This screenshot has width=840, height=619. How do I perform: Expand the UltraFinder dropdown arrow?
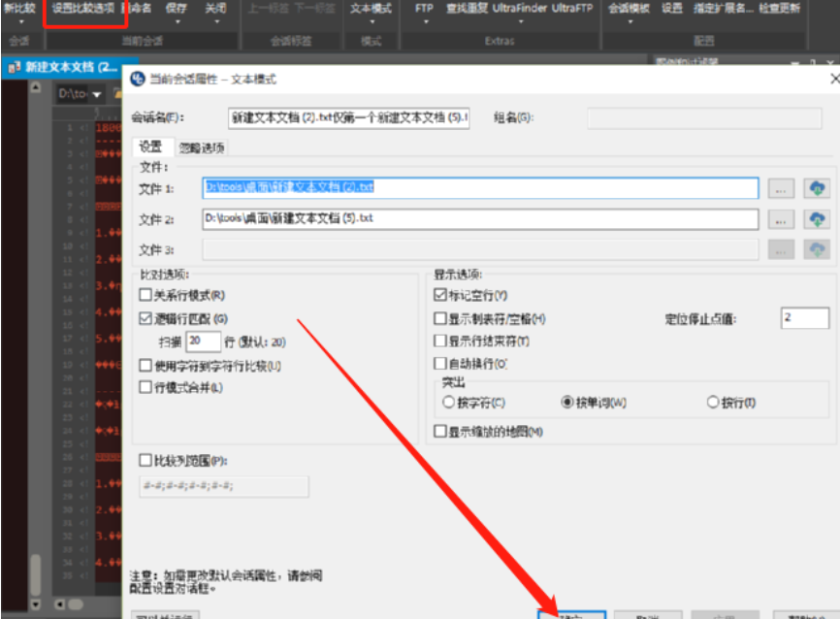click(521, 22)
